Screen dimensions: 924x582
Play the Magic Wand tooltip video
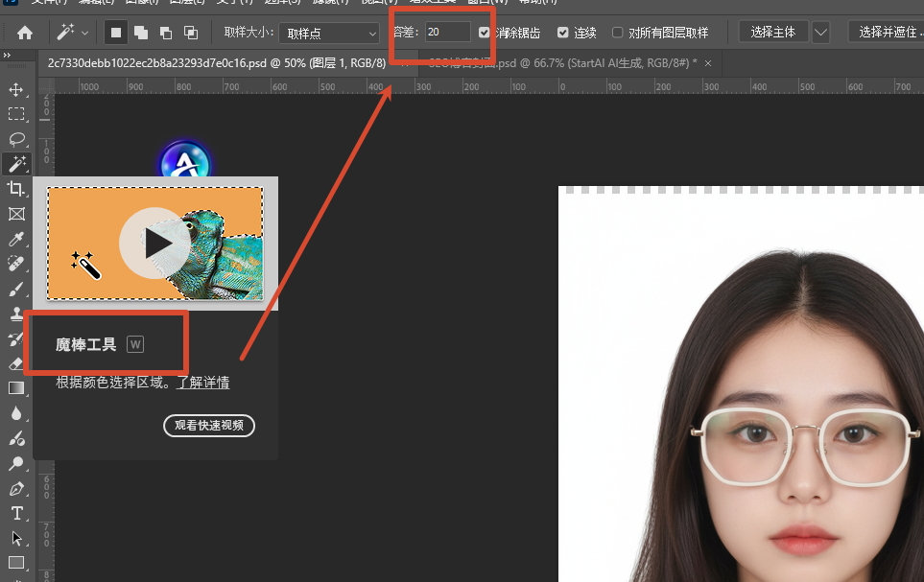tap(155, 243)
